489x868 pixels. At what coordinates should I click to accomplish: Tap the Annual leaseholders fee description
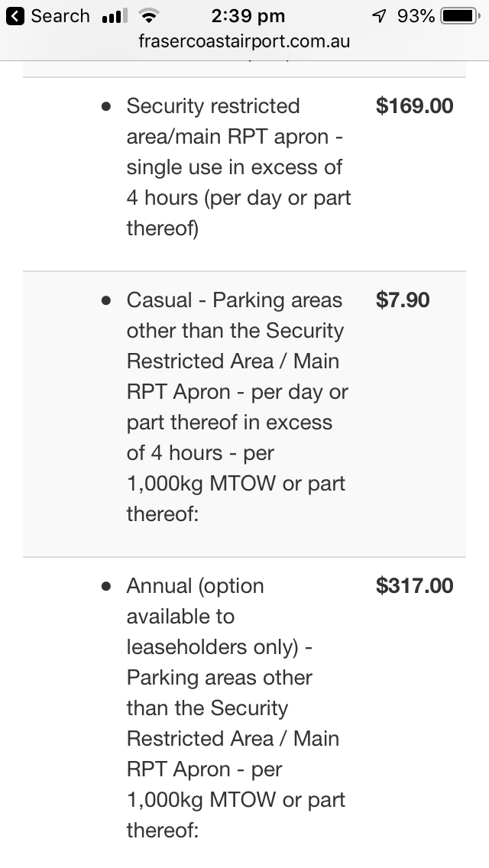click(236, 708)
